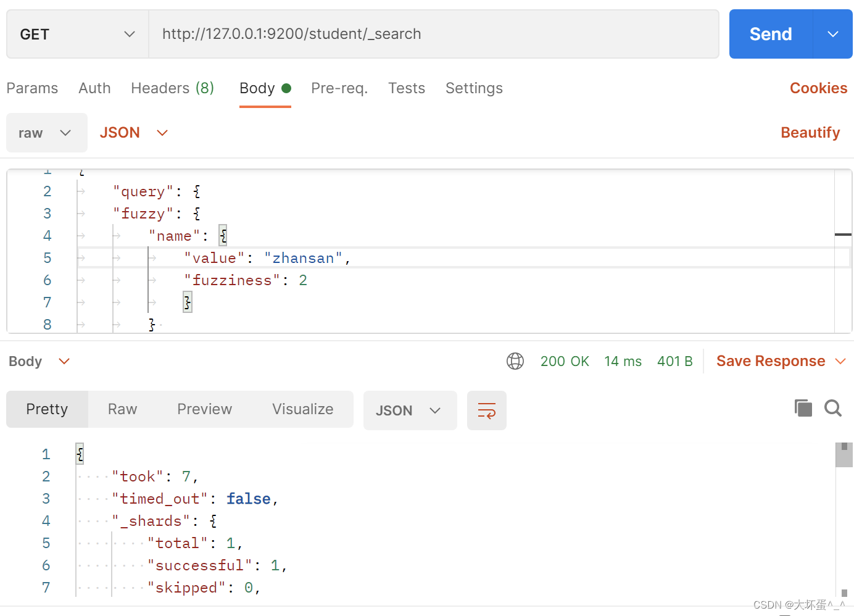Click the "name" key in request body
854x616 pixels.
174,236
